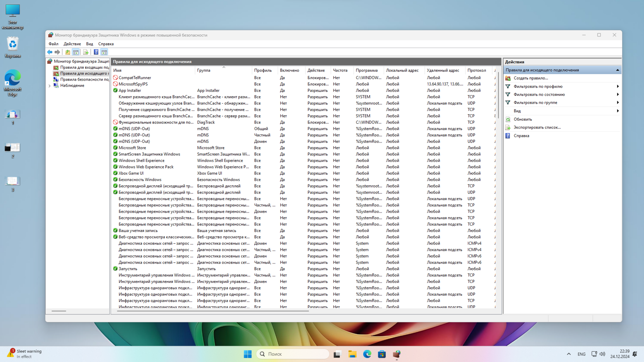Sort by the Включено column header
The width and height of the screenshot is (644, 362).
click(291, 70)
